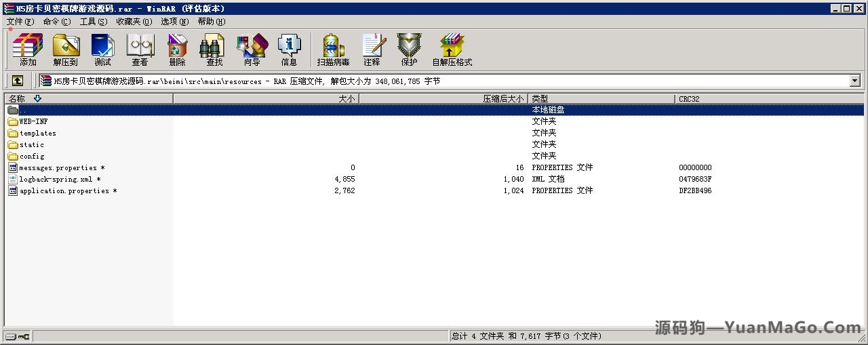The width and height of the screenshot is (868, 345).
Task: Open the 查看 (View) toolbar tool
Action: pyautogui.click(x=140, y=49)
